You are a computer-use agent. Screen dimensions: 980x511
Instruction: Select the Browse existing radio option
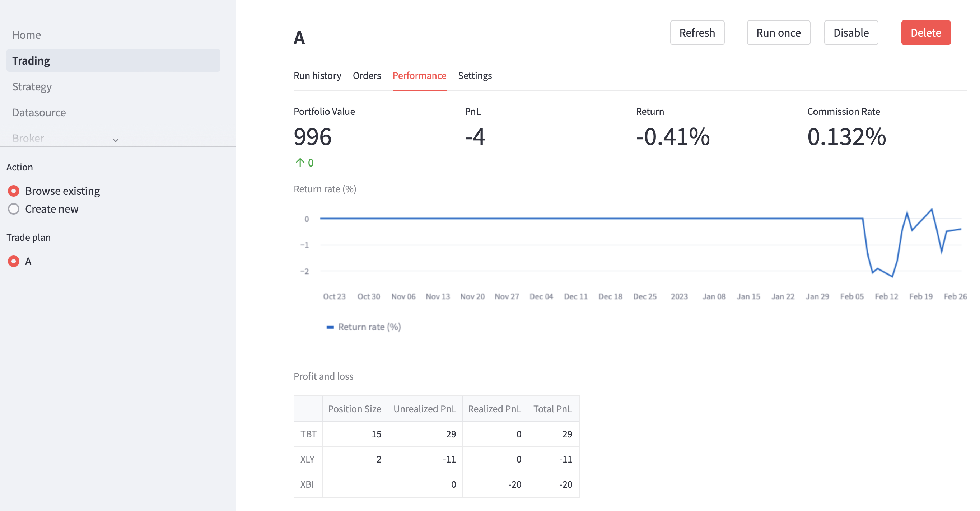coord(14,191)
